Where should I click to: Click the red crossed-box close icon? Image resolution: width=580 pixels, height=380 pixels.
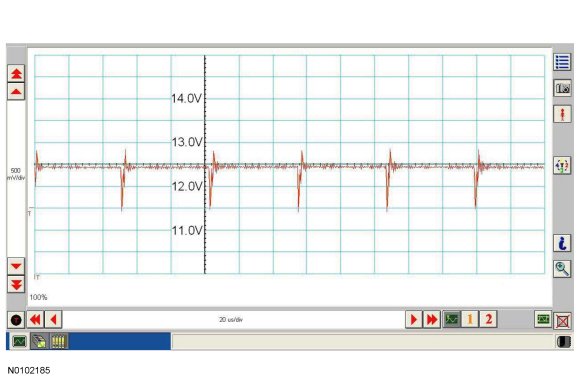pyautogui.click(x=563, y=321)
